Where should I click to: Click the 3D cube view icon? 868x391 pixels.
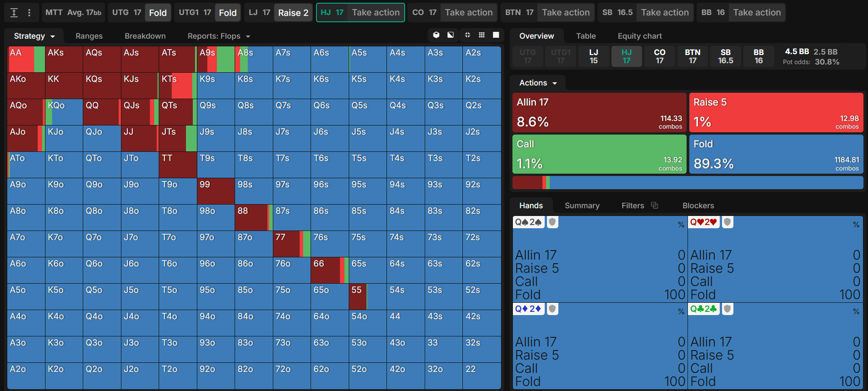(436, 35)
